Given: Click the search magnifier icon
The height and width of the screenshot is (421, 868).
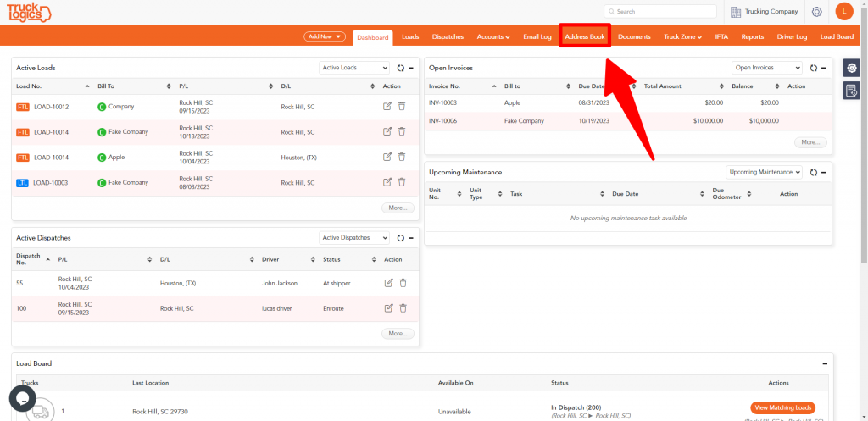Looking at the screenshot, I should (x=611, y=12).
